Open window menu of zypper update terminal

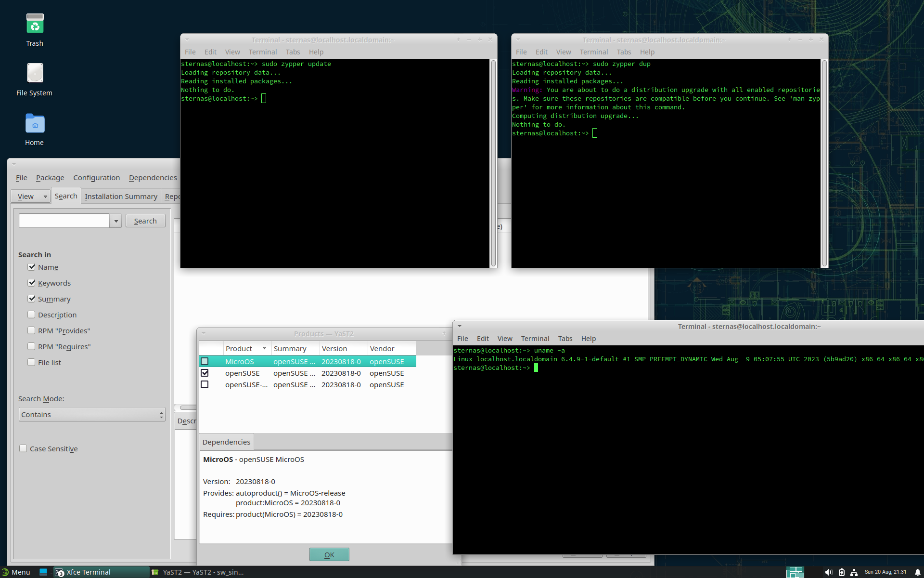(187, 39)
